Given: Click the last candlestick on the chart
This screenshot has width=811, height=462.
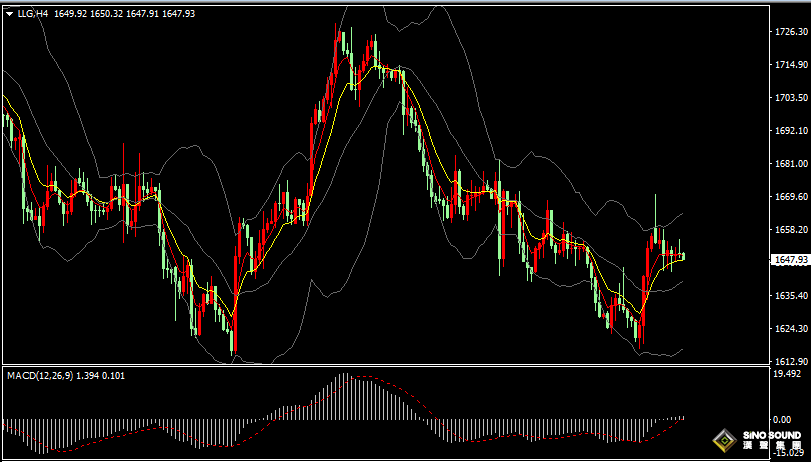Looking at the screenshot, I should pyautogui.click(x=683, y=257).
